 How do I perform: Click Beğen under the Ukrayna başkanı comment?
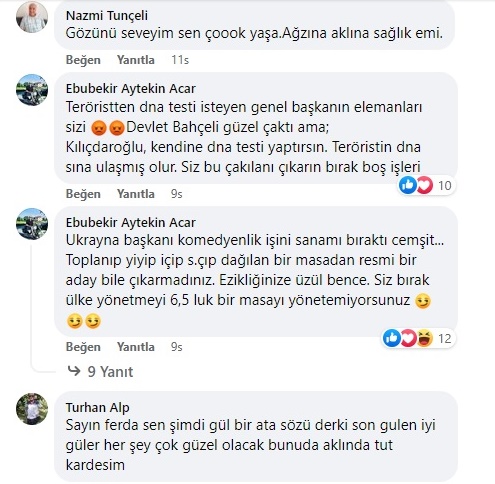point(83,347)
